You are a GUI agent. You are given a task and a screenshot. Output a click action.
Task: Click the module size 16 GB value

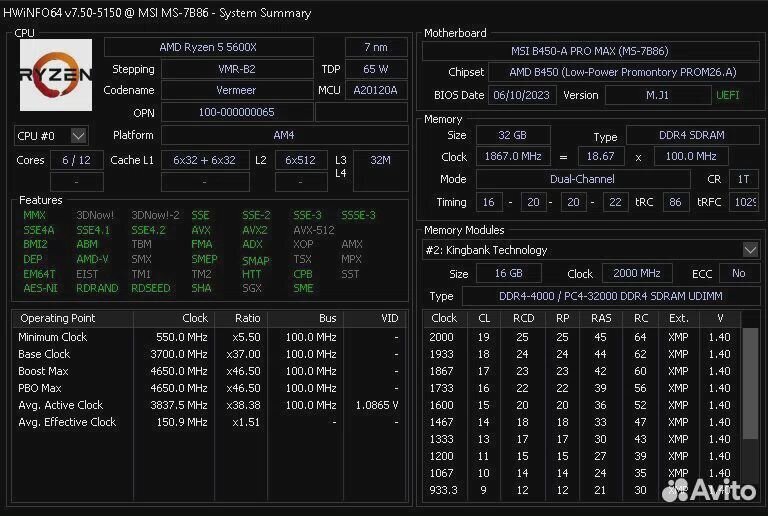coord(509,273)
